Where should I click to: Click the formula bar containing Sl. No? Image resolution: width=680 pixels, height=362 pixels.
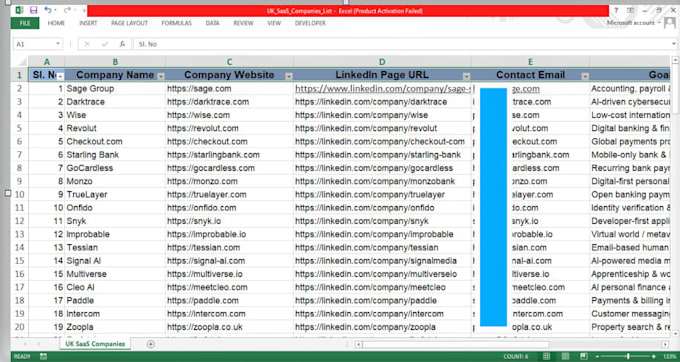[x=401, y=44]
